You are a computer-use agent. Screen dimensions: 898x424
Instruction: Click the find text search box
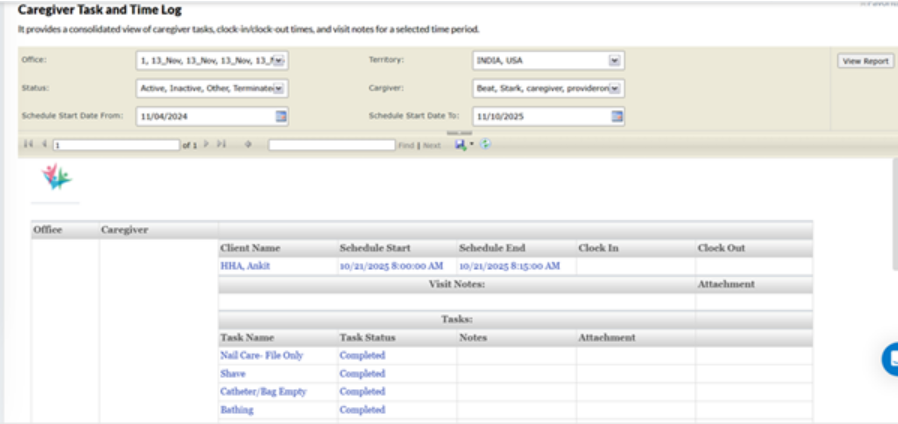click(332, 145)
